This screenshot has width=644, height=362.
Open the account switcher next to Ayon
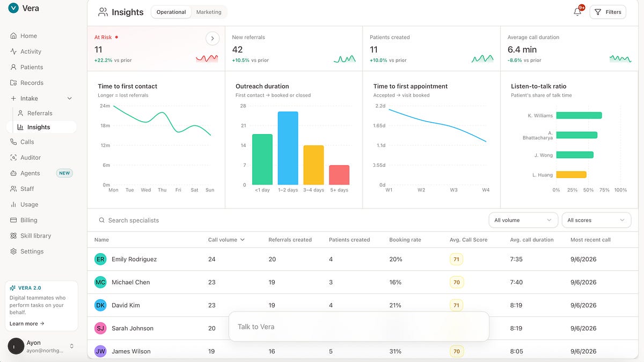[72, 346]
